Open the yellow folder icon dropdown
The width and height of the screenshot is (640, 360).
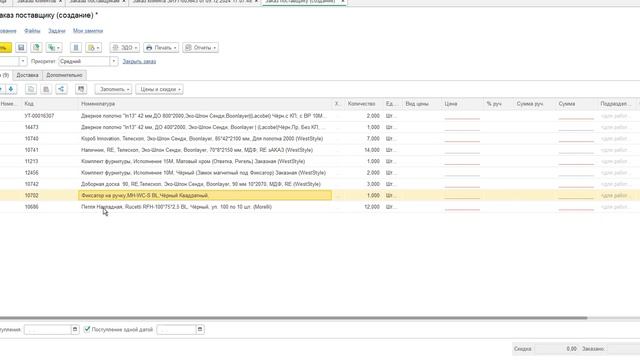(x=93, y=48)
